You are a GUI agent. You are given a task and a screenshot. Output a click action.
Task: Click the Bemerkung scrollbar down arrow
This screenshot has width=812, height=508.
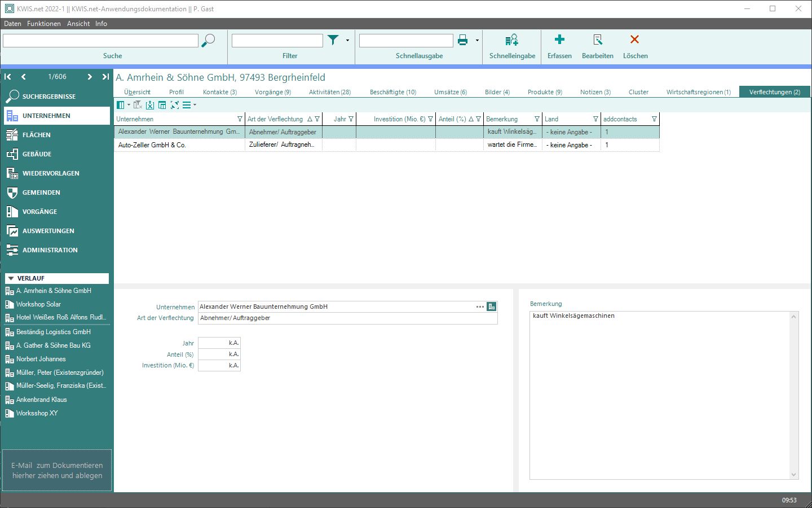(x=794, y=475)
